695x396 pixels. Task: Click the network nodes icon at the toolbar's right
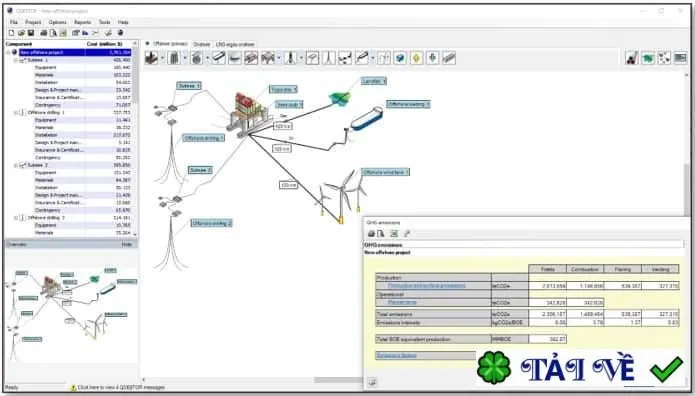pos(664,58)
